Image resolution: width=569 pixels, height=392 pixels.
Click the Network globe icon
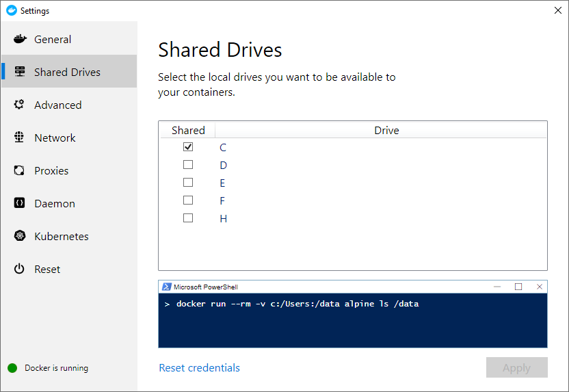coord(19,138)
